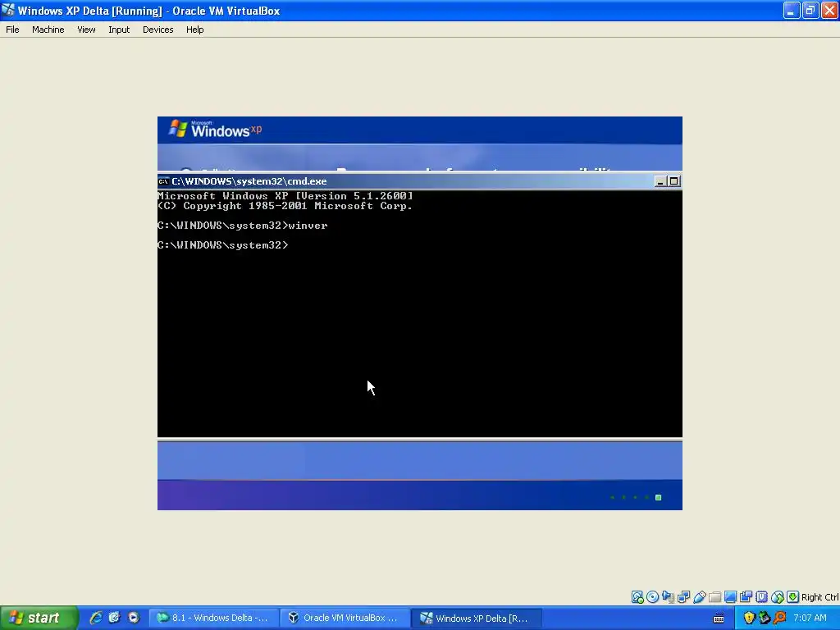The image size is (840, 630).
Task: Maximize the cmd.exe window in the guest
Action: point(674,181)
